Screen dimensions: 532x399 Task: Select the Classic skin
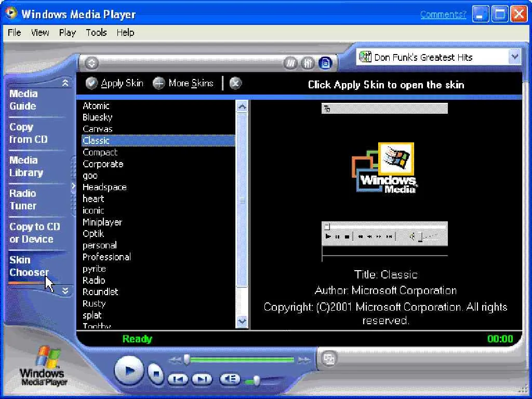158,140
